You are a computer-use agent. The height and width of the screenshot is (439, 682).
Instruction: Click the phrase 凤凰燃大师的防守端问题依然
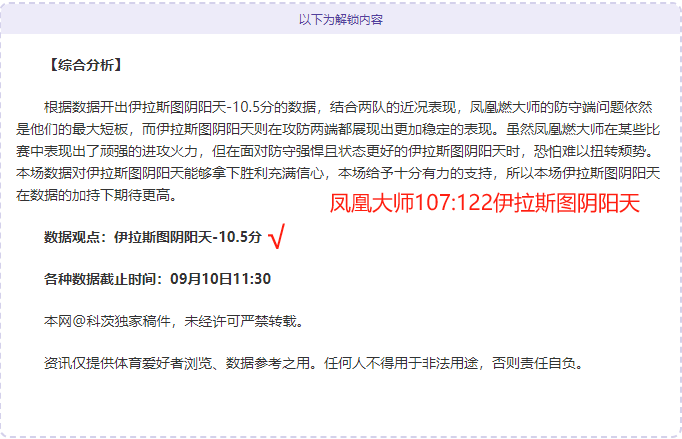pos(561,107)
